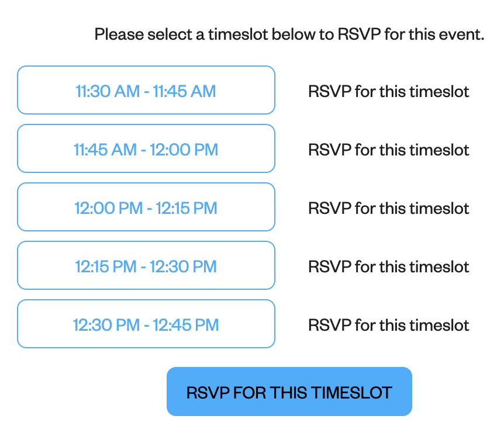The image size is (504, 426).
Task: Select the timeslot ending at 12:00 PM
Action: tap(146, 148)
